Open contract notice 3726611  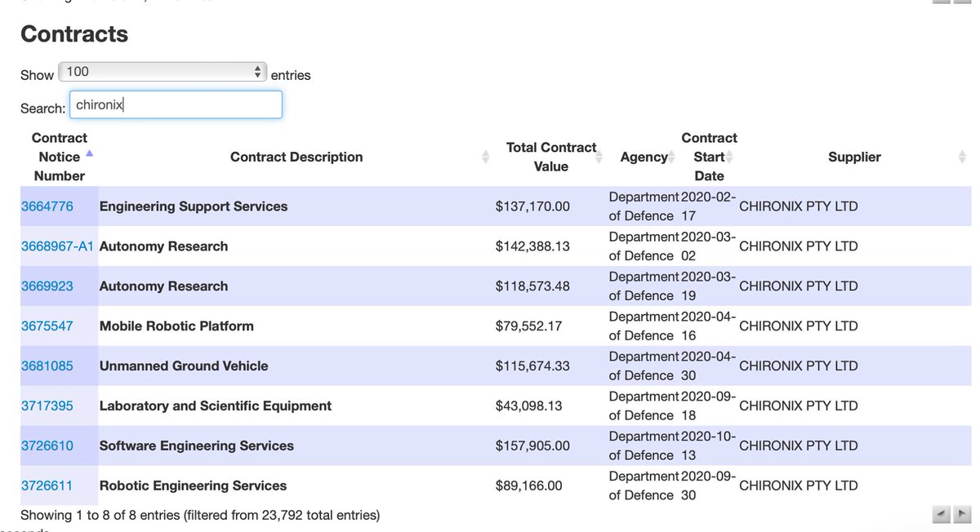click(x=47, y=486)
